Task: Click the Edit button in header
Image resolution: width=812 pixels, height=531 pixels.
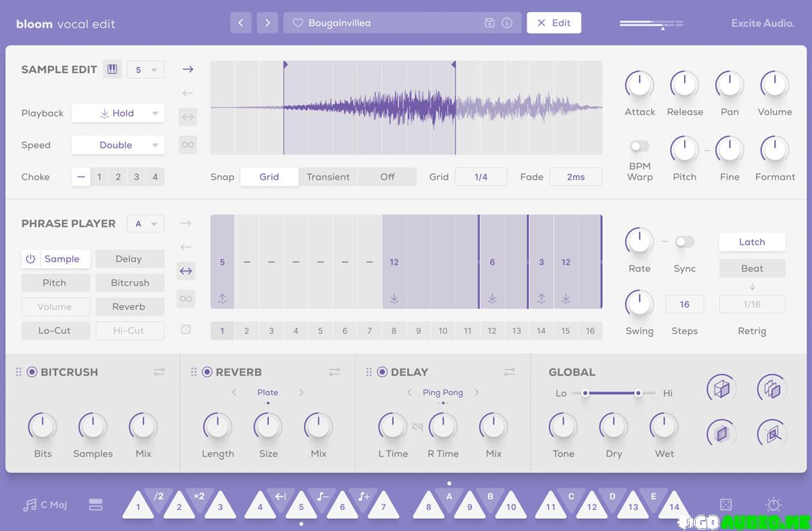Action: (x=554, y=23)
